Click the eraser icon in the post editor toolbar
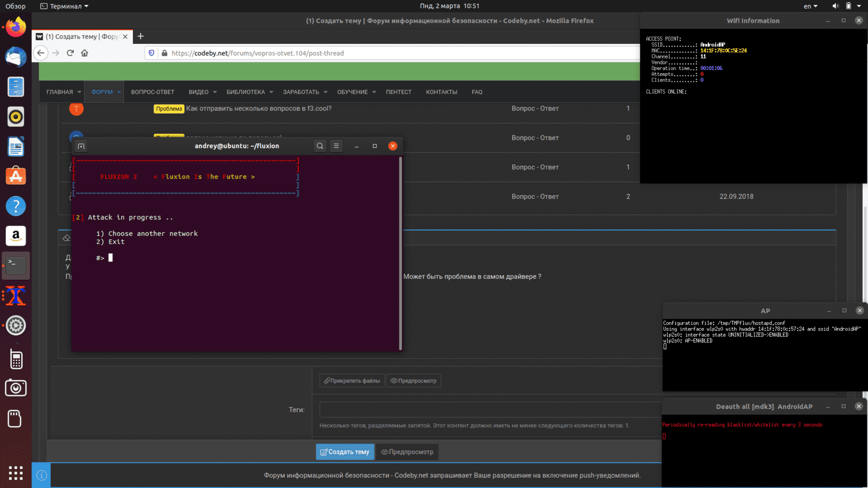 point(67,238)
